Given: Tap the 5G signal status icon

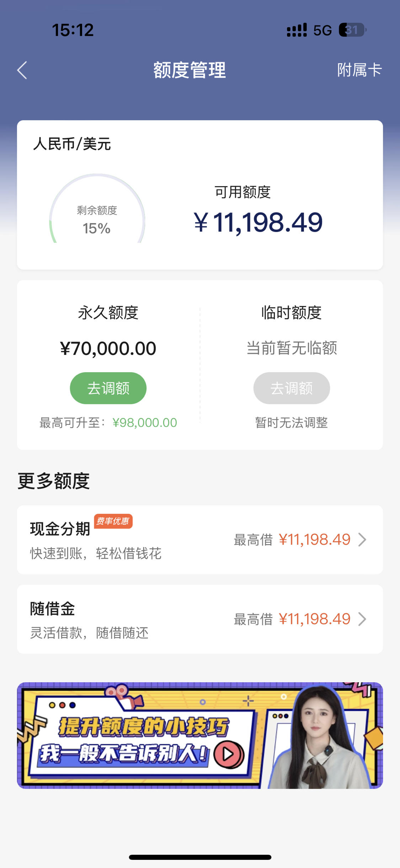Looking at the screenshot, I should click(x=322, y=31).
